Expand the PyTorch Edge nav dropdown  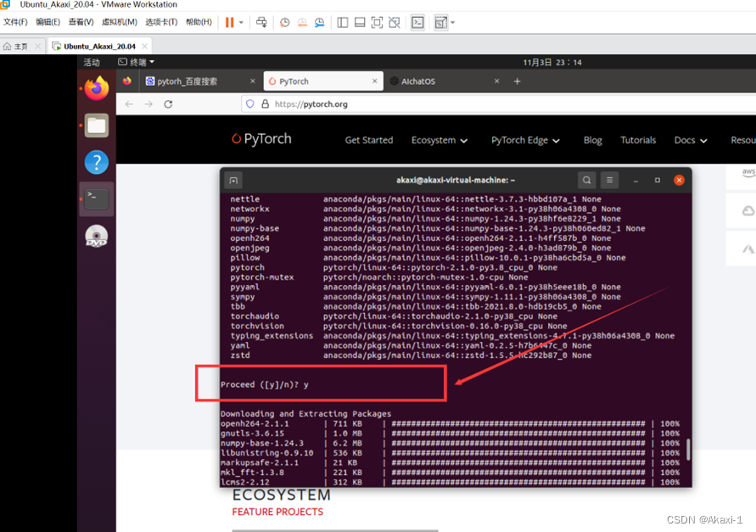tap(525, 140)
